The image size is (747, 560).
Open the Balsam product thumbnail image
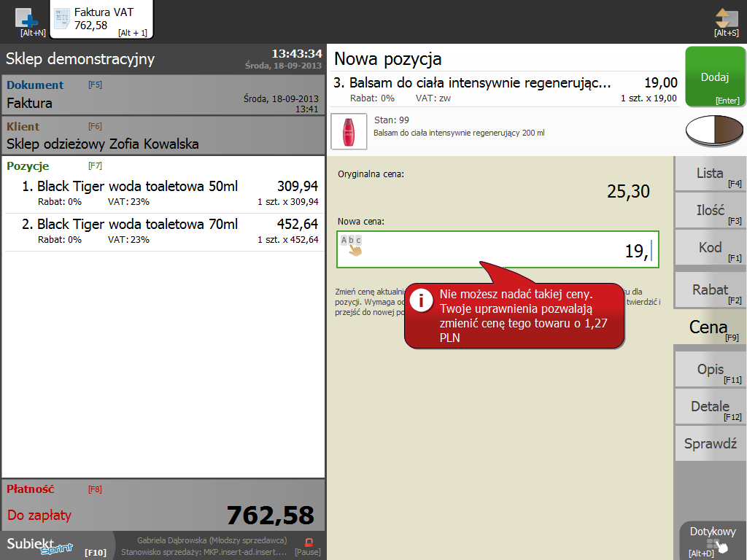pos(349,131)
